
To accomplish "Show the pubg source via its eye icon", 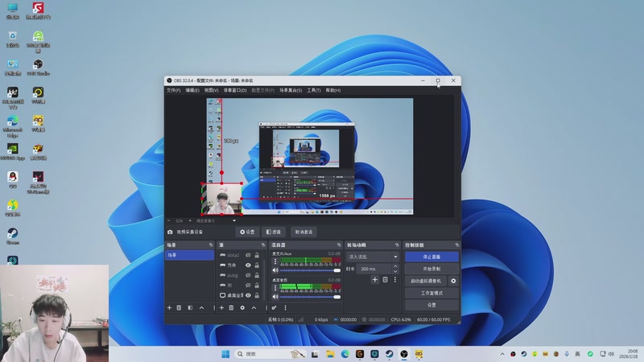I will 248,275.
